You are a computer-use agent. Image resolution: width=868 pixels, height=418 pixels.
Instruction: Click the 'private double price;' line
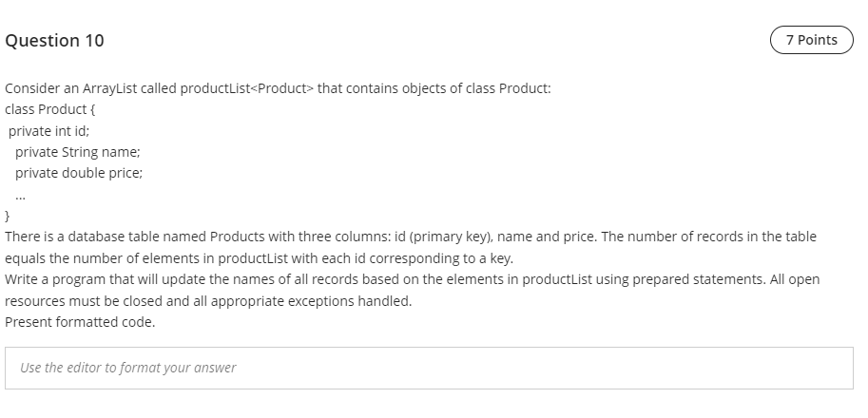pos(79,173)
